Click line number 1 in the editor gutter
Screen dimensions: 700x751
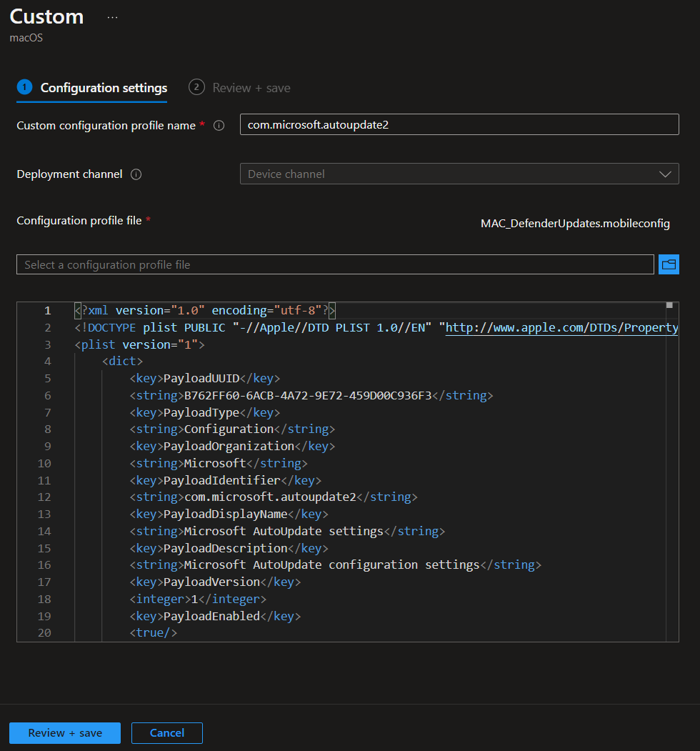click(47, 310)
